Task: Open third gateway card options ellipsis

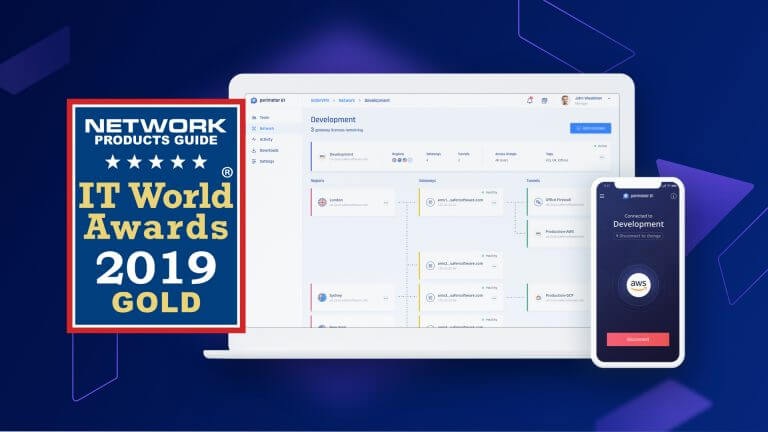Action: (x=494, y=298)
